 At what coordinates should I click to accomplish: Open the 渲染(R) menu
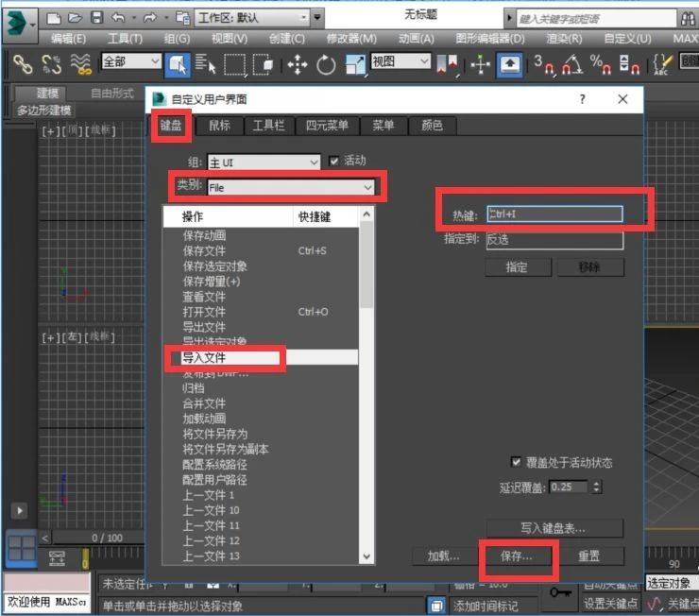click(x=564, y=39)
